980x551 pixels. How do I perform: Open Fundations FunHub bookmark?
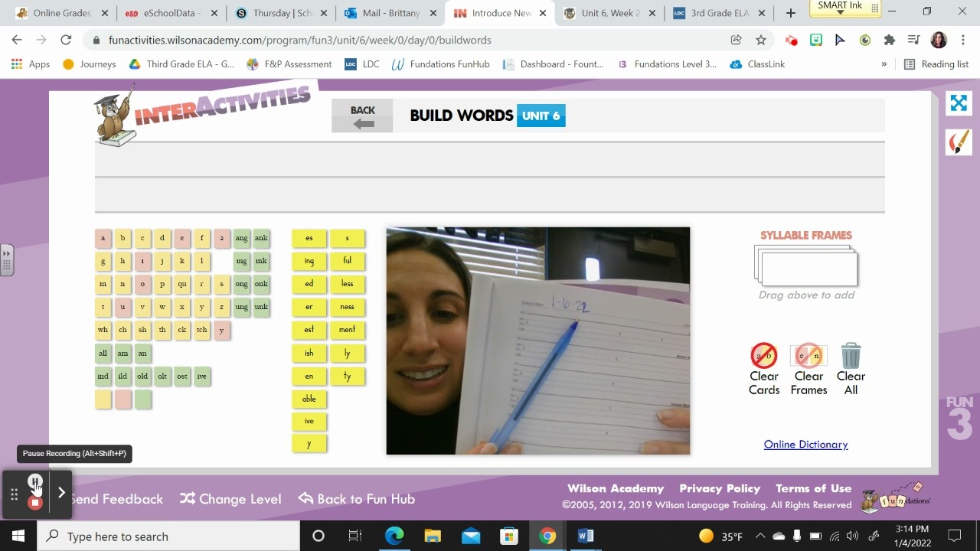tap(440, 64)
